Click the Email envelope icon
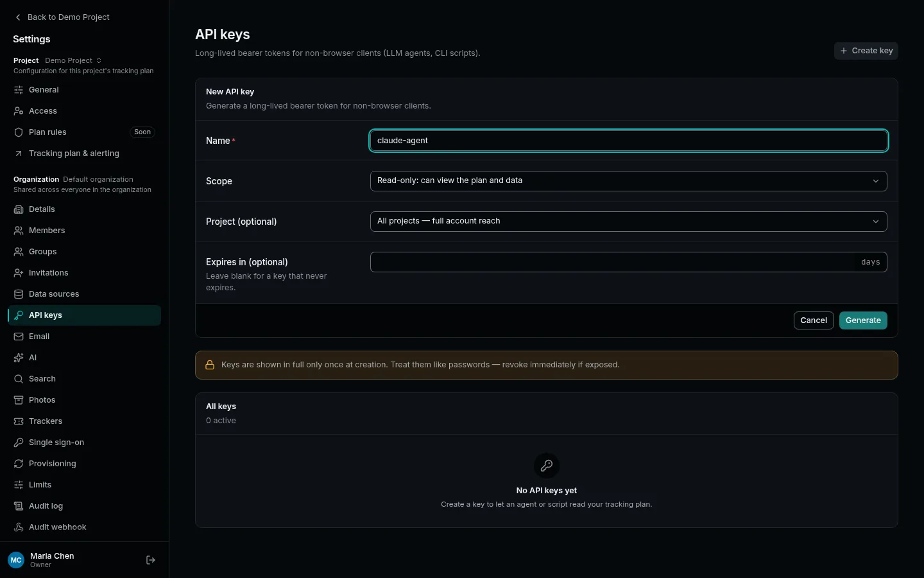Viewport: 924px width, 578px height. (19, 337)
